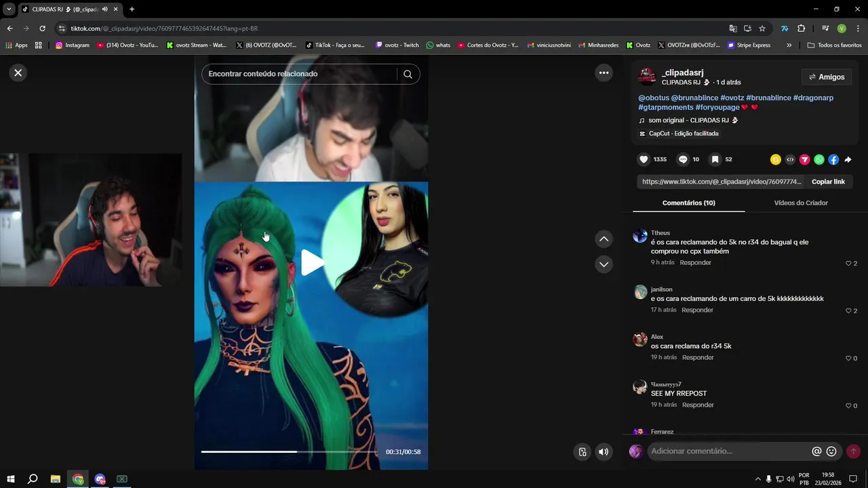
Task: Go to previous video with up chevron
Action: 604,239
